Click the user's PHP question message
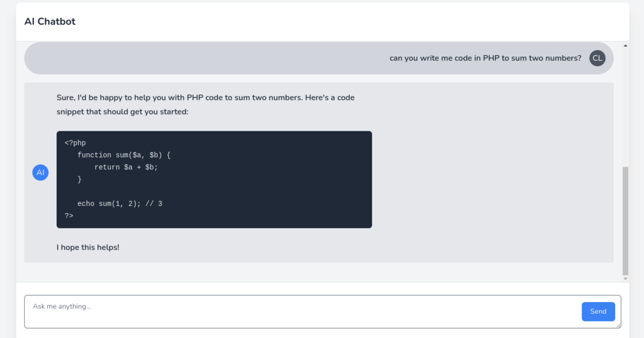 pos(485,58)
